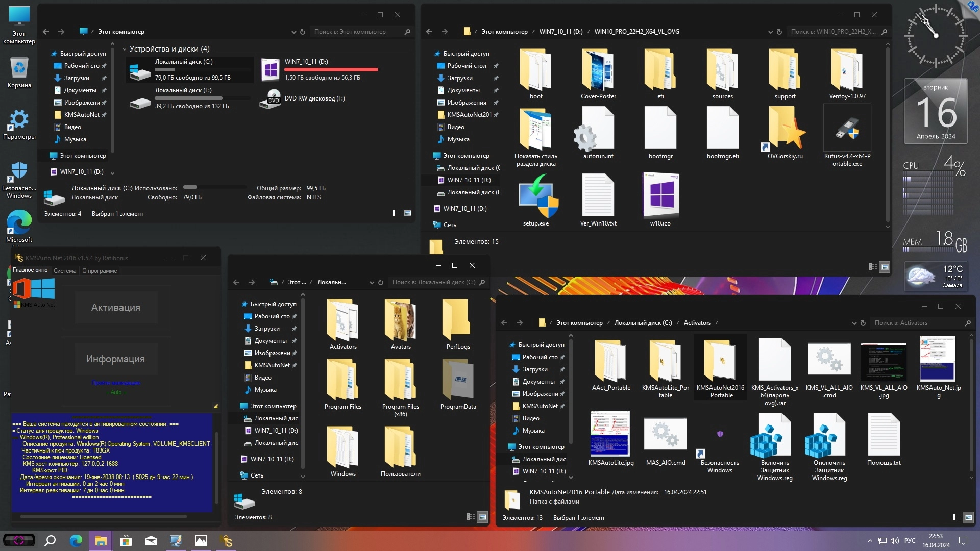Open the setup.exe installer icon
The image size is (980, 551).
tap(536, 197)
